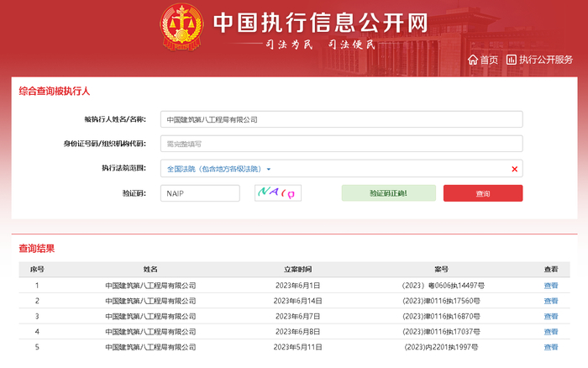Click the date 2023年6月14日
The height and width of the screenshot is (368, 588).
pyautogui.click(x=297, y=301)
